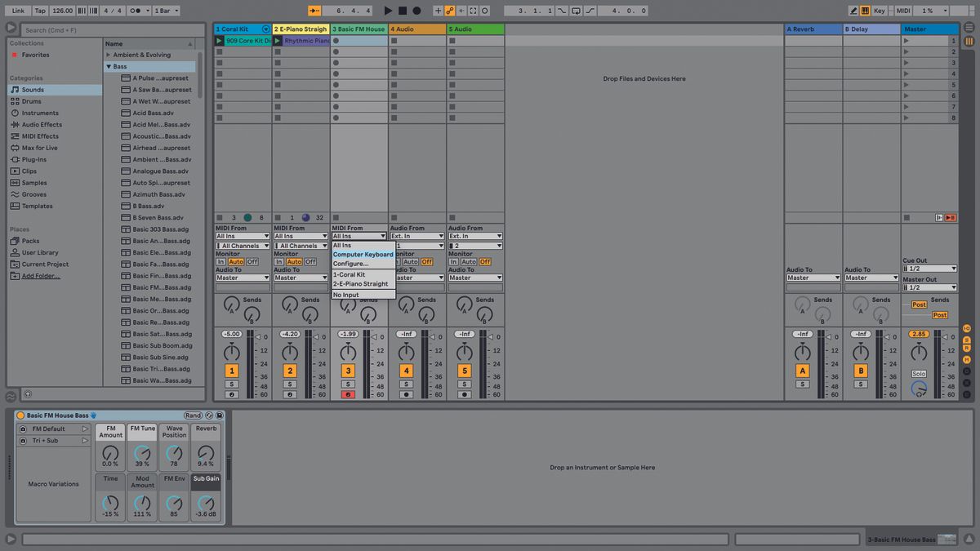Click the Tap tempo button
Screen dimensions: 980x551
[40, 11]
